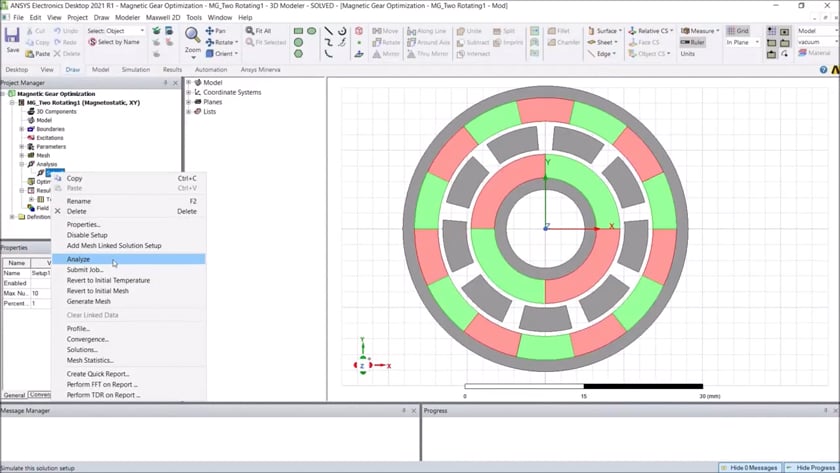Select the Excitations tree item
Screen dimensions: 840x473
tap(50, 138)
